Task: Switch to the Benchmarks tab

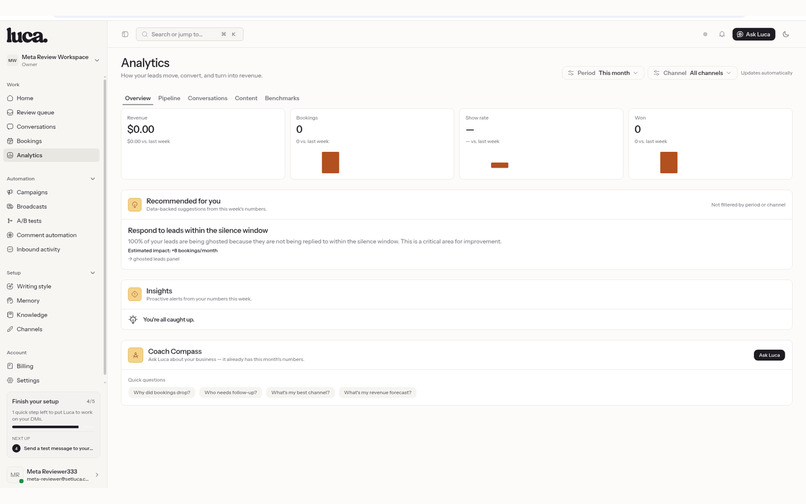Action: point(282,98)
